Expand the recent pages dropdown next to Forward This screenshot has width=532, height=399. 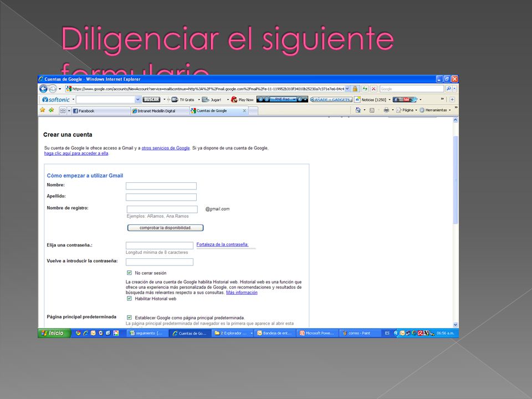pyautogui.click(x=60, y=89)
